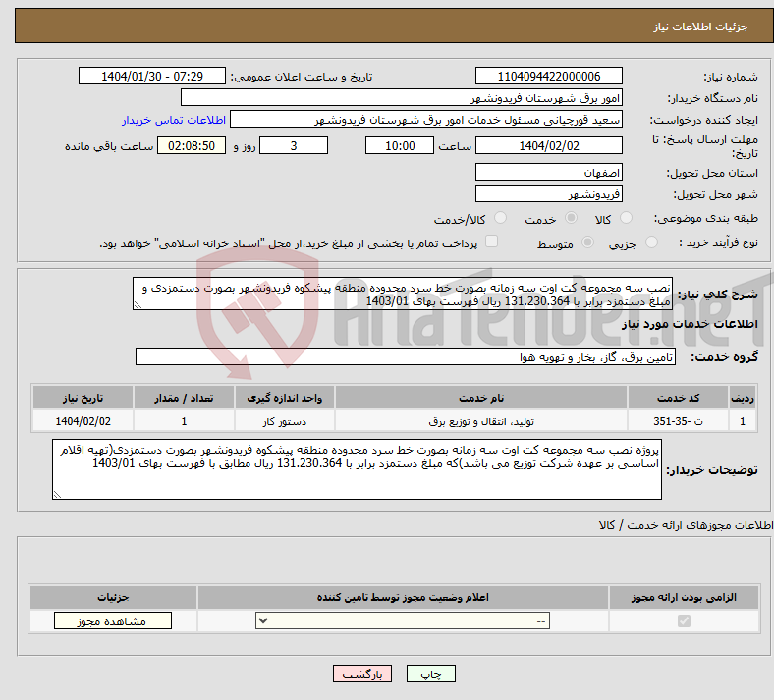Select the متوسط purchase type radio
Viewport: 774px width, 700px height.
(587, 242)
